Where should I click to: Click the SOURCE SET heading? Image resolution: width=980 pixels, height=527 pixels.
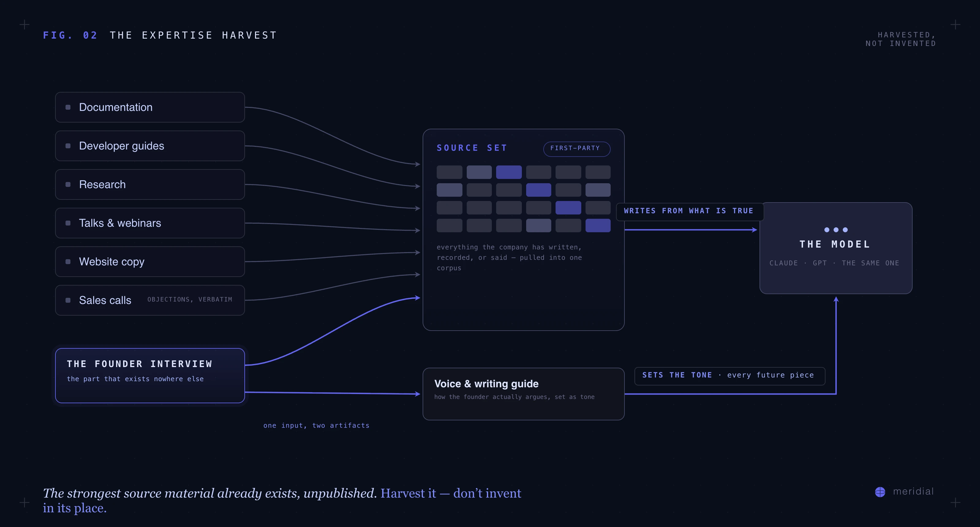click(472, 148)
